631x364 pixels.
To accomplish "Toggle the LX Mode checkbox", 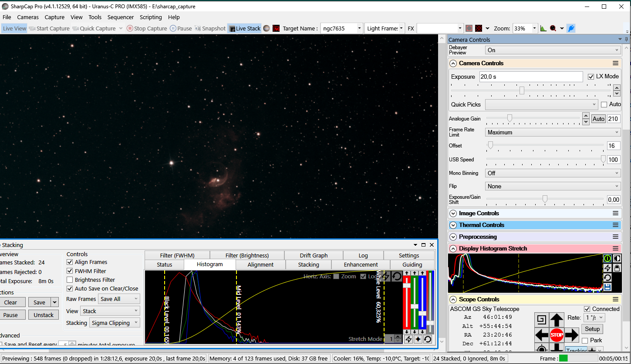I will pyautogui.click(x=591, y=77).
